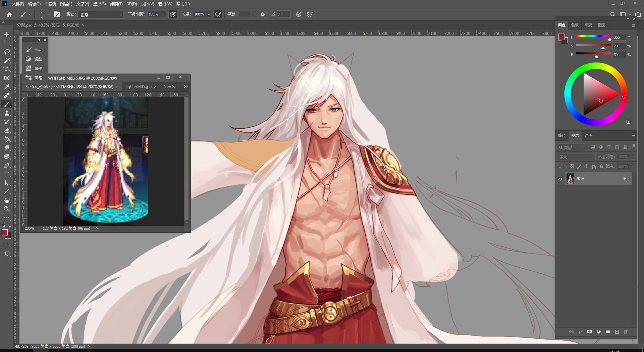The image size is (644, 352).
Task: Select the Type tool
Action: click(7, 174)
